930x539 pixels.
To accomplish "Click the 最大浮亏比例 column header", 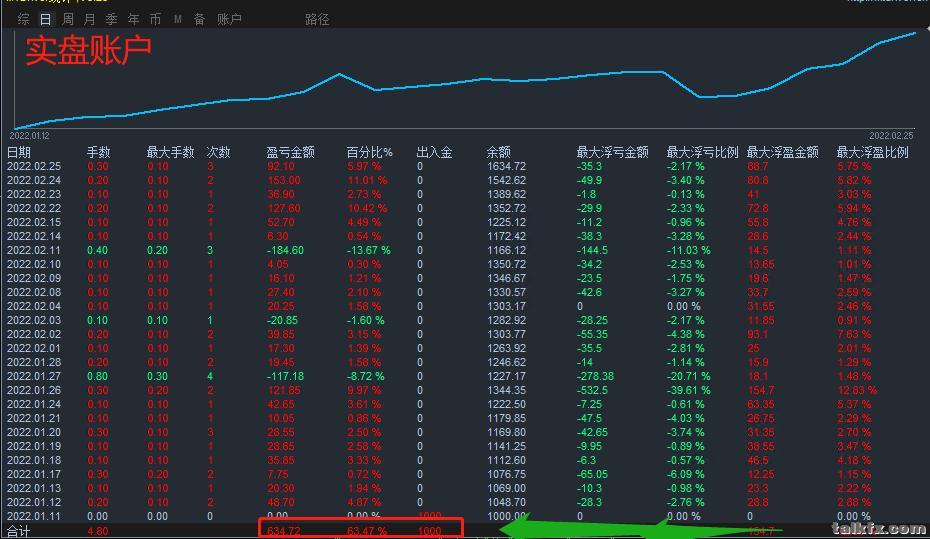I will [703, 152].
